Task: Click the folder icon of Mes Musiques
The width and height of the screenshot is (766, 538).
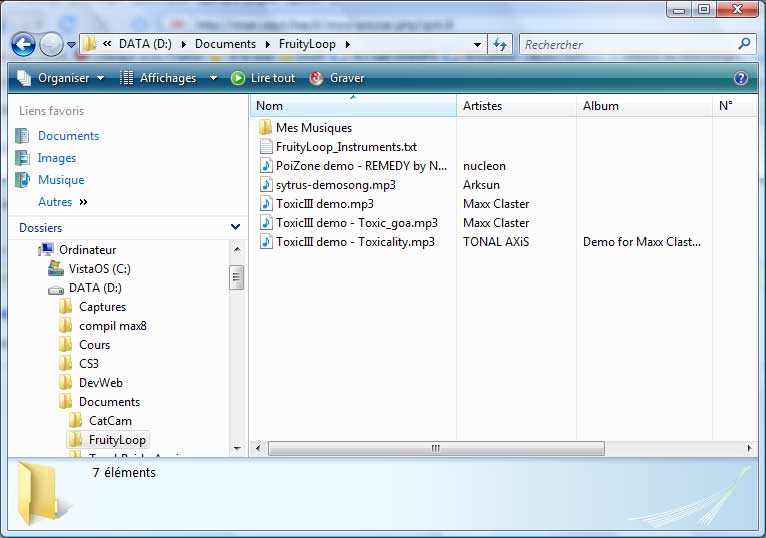Action: pyautogui.click(x=265, y=128)
